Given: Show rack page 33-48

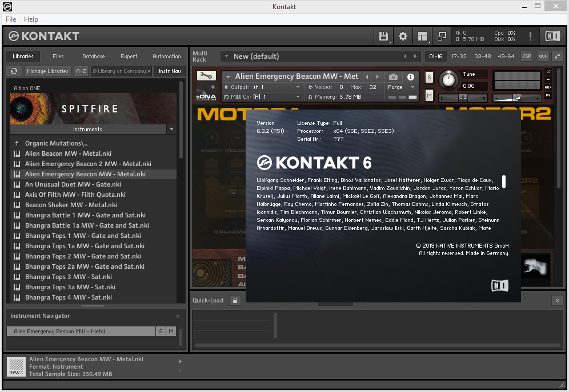Looking at the screenshot, I should tap(482, 56).
